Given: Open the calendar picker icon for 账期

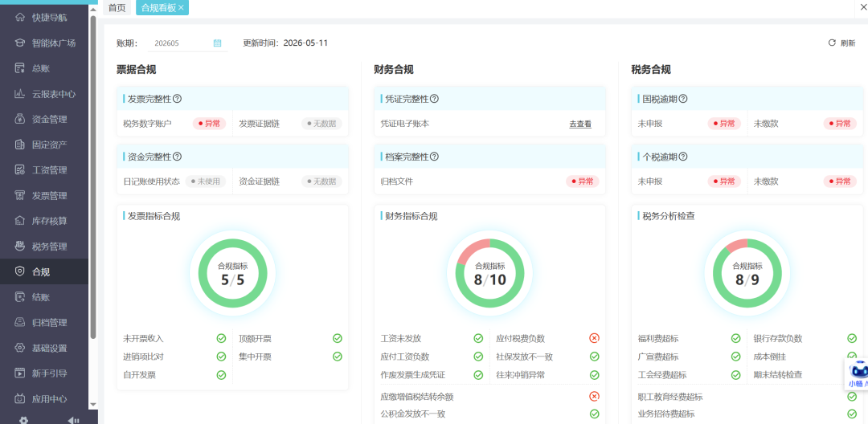Looking at the screenshot, I should click(218, 43).
